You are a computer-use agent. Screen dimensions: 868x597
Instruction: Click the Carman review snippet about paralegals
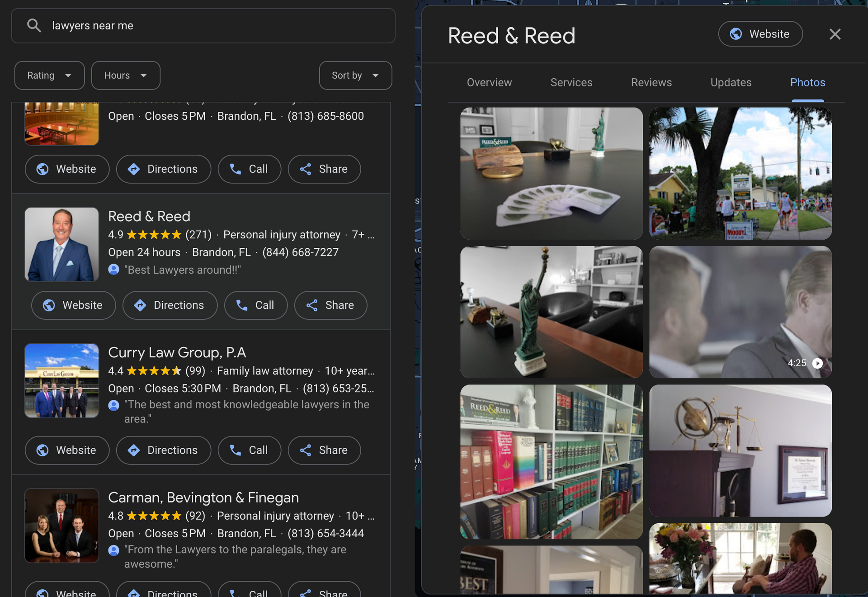click(x=235, y=557)
